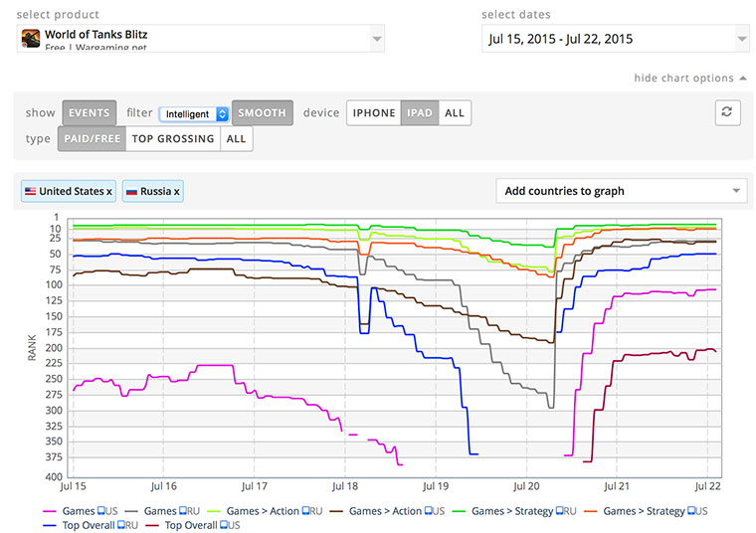Expand Add countries to graph dropdown
The width and height of the screenshot is (756, 533).
pyautogui.click(x=621, y=191)
